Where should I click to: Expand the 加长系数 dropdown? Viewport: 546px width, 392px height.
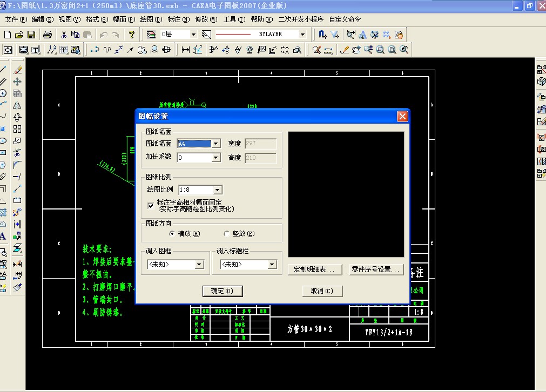(216, 158)
